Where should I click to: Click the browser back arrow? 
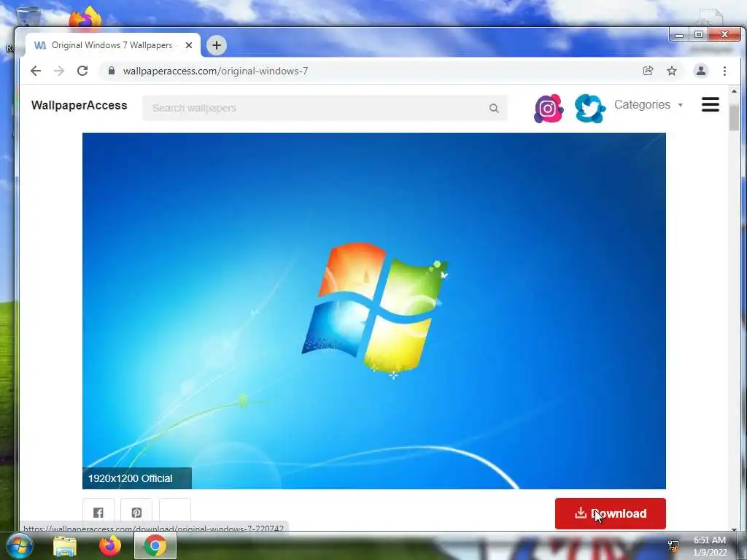36,71
